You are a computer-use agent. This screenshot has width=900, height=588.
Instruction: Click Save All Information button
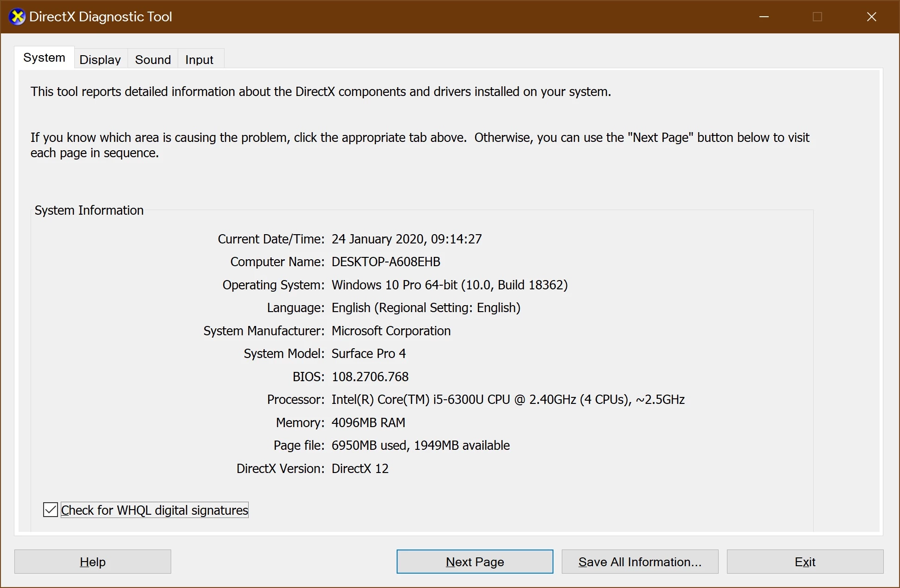click(x=639, y=562)
